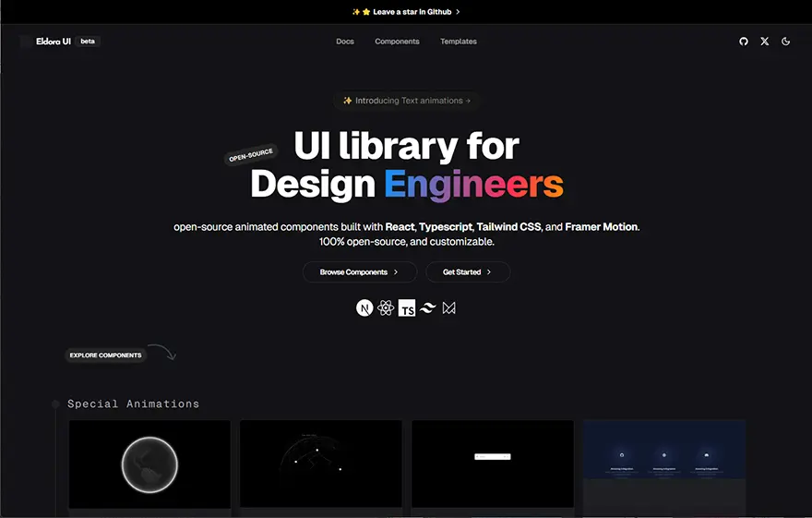Viewport: 812px width, 518px height.
Task: Click the Framer Motion bold text in description
Action: click(x=602, y=227)
